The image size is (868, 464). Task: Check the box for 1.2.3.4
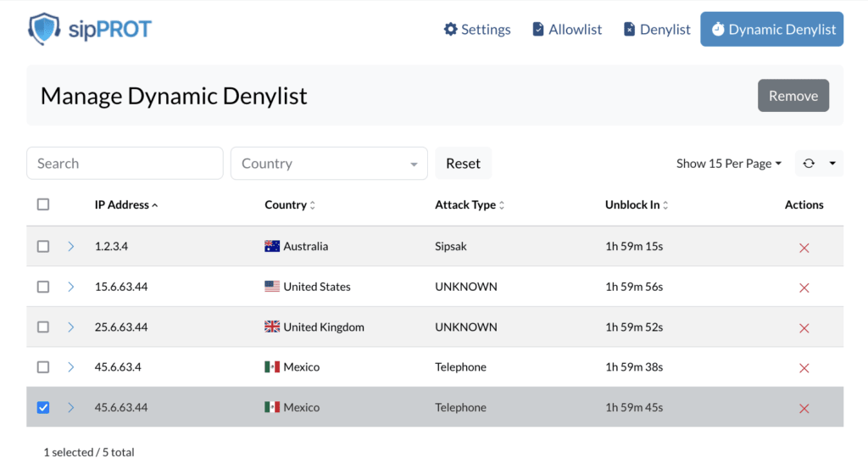[43, 246]
